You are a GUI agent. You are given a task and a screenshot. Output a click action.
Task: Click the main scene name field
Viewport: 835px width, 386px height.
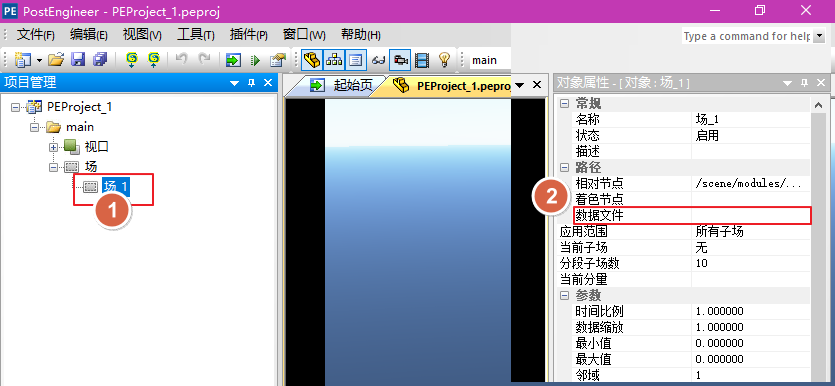pos(490,60)
